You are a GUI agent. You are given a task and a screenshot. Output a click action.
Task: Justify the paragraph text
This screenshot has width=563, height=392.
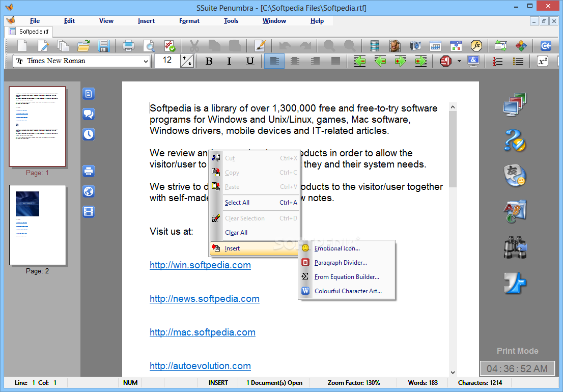coord(336,61)
